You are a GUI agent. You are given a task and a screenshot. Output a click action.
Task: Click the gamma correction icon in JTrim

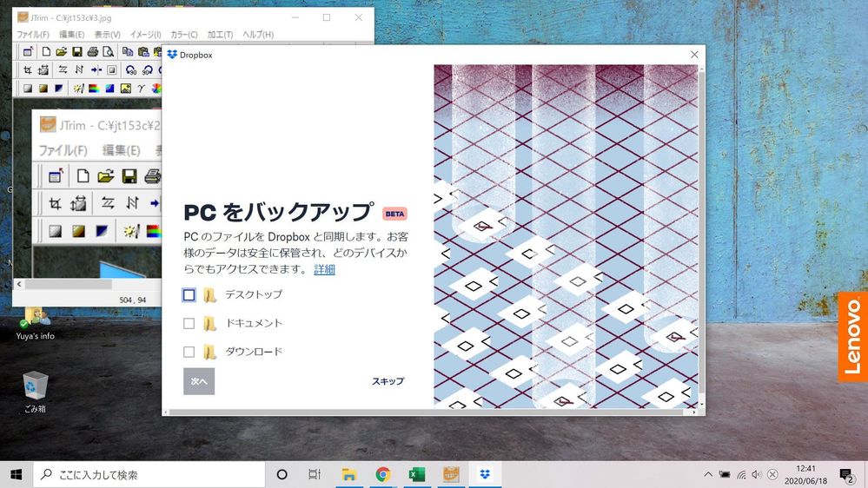point(141,88)
